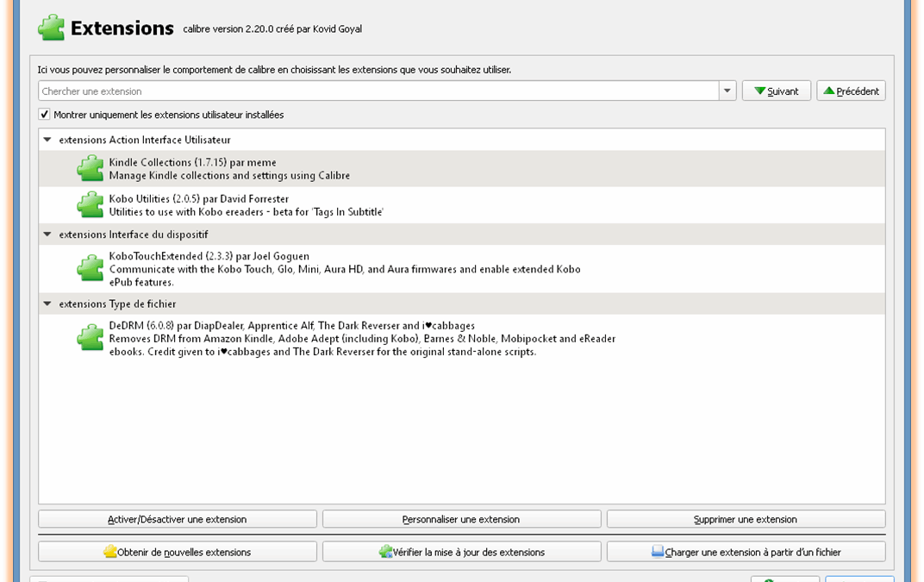
Task: Open the extension search history dropdown
Action: coord(727,91)
